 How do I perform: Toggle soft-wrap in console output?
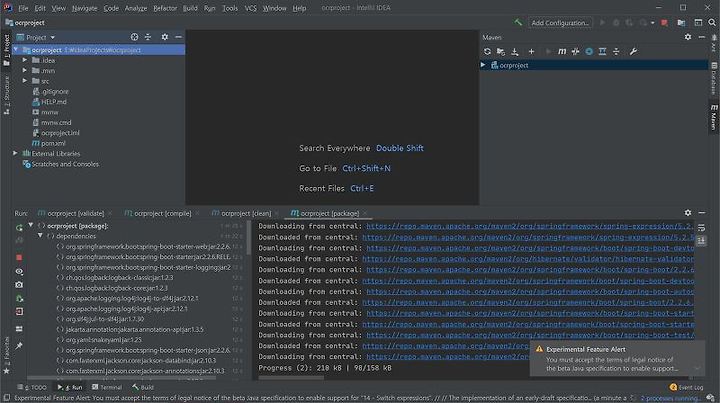(x=701, y=228)
